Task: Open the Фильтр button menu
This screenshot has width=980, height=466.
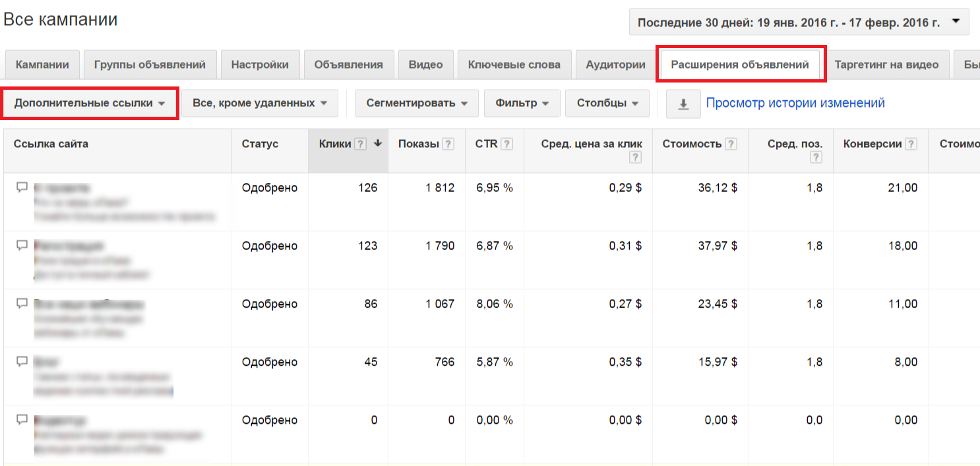Action: click(x=522, y=104)
